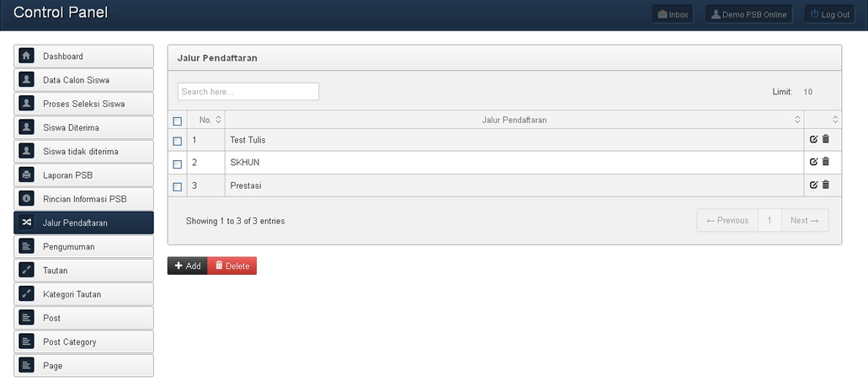Image resolution: width=868 pixels, height=381 pixels.
Task: Go to Tautan menu item
Action: (83, 270)
